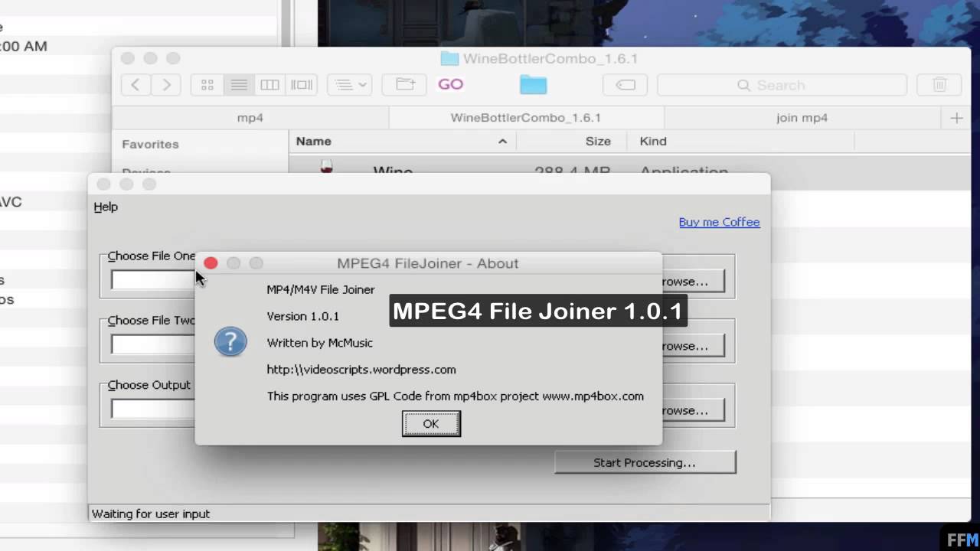
Task: Switch to the mp4 Finder tab
Action: [250, 118]
